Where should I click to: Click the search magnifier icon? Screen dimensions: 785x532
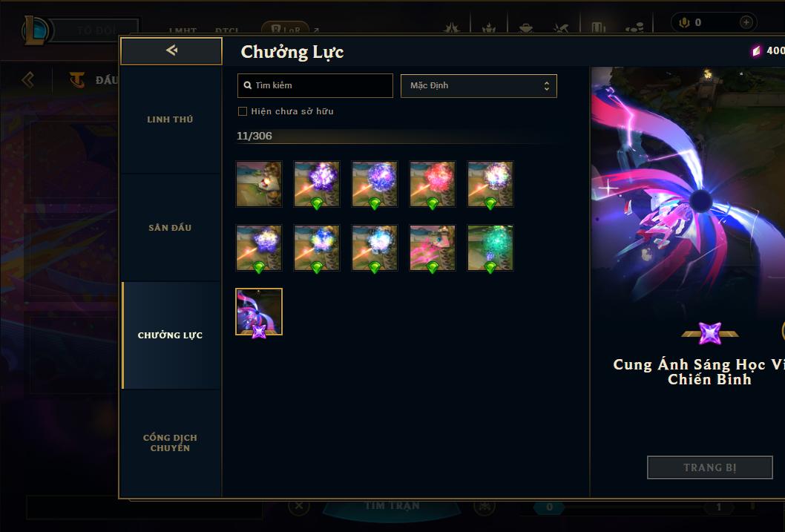click(x=247, y=85)
